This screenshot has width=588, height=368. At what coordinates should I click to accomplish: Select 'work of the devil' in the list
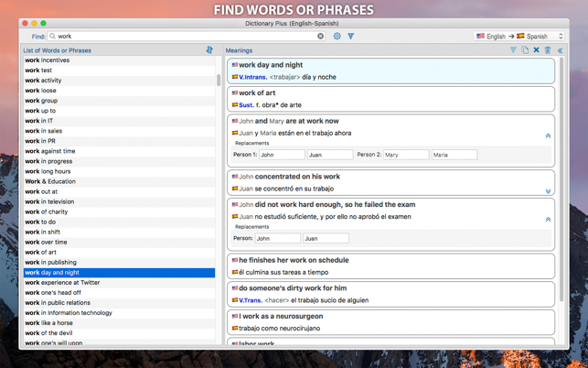tap(119, 333)
